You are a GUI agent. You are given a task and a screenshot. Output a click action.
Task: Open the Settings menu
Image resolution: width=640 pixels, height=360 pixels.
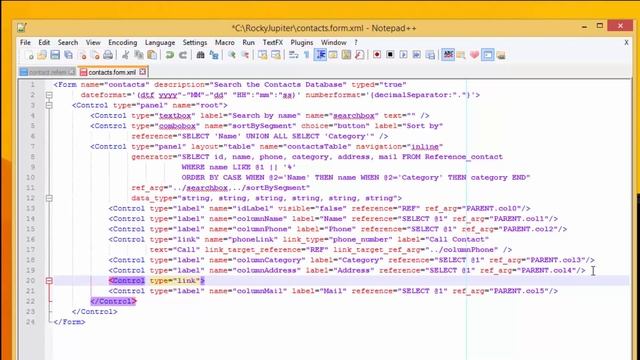pos(195,42)
